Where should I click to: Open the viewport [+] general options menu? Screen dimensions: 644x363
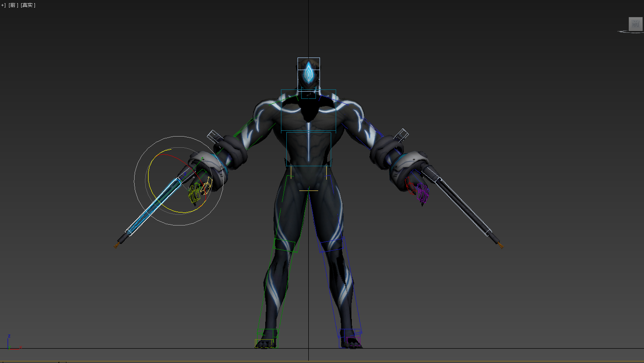(x=3, y=5)
